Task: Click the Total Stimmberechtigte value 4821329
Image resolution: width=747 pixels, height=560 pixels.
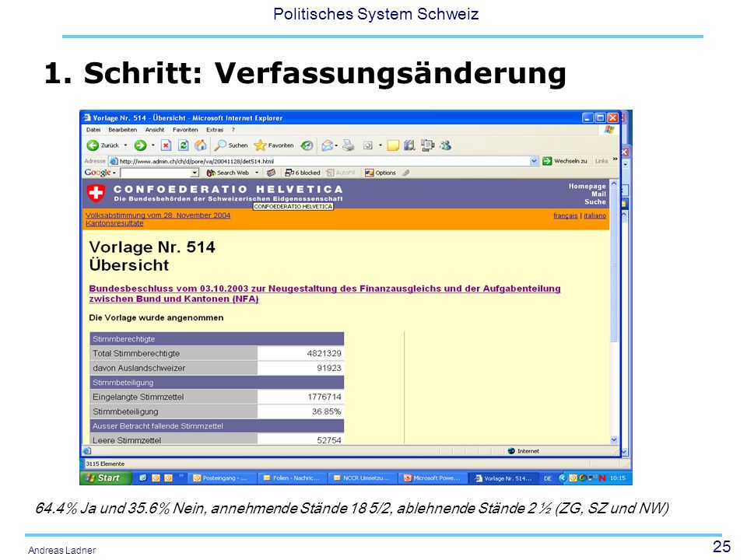Action: [x=324, y=353]
